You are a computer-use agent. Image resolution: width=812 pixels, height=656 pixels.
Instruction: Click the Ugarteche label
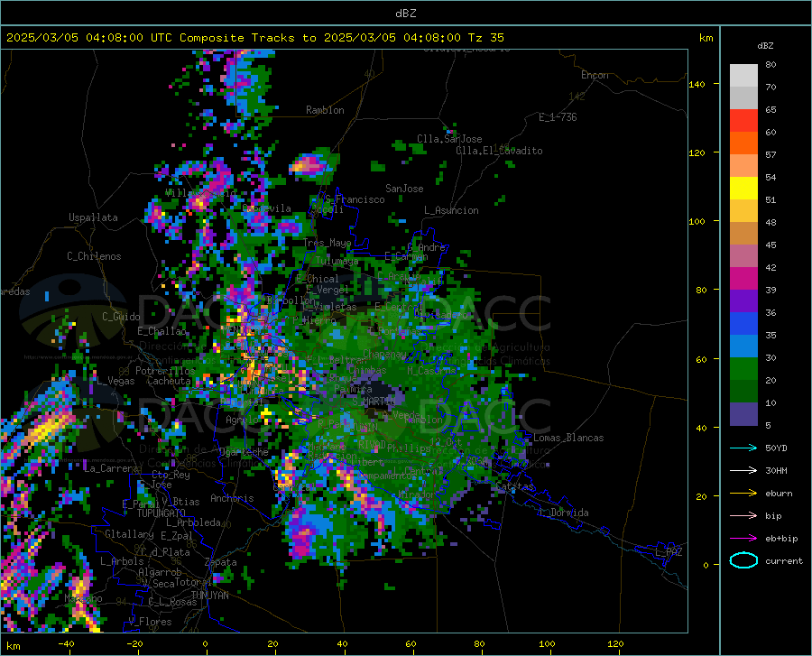tap(244, 451)
